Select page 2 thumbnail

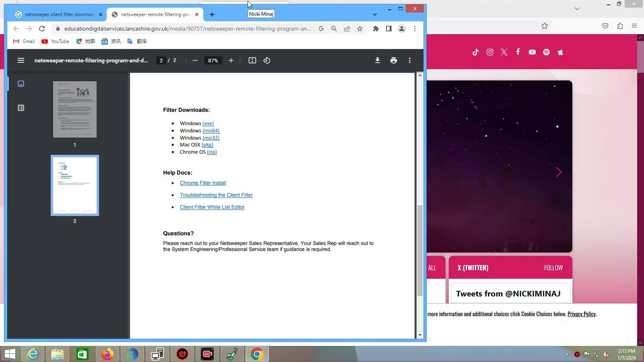[x=75, y=185]
